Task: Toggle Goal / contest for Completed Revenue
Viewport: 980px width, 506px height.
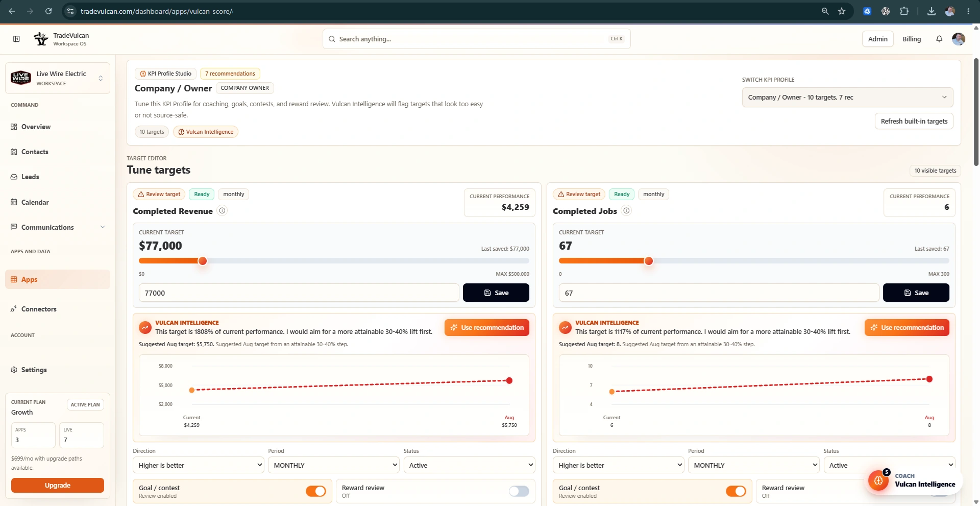Action: pos(316,491)
